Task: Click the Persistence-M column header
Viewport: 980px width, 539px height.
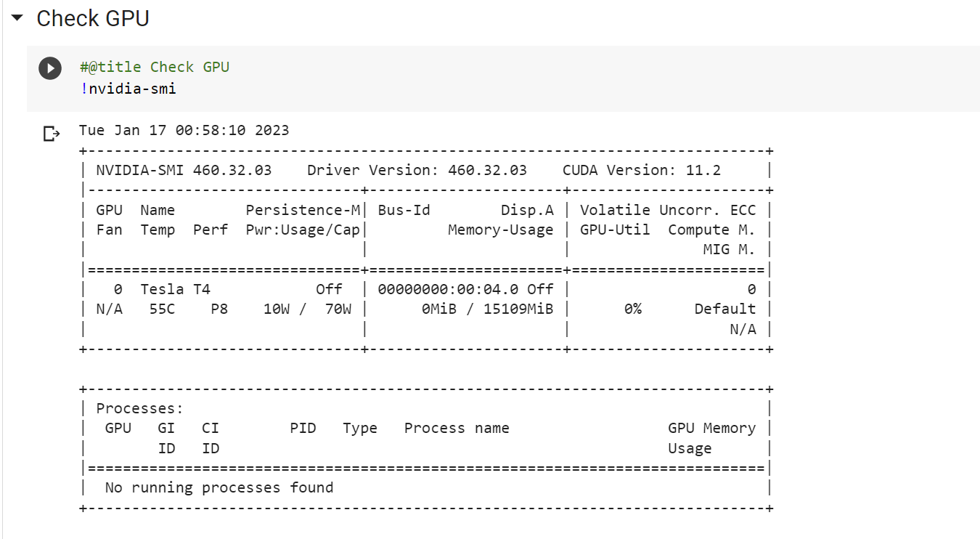Action: (x=303, y=210)
